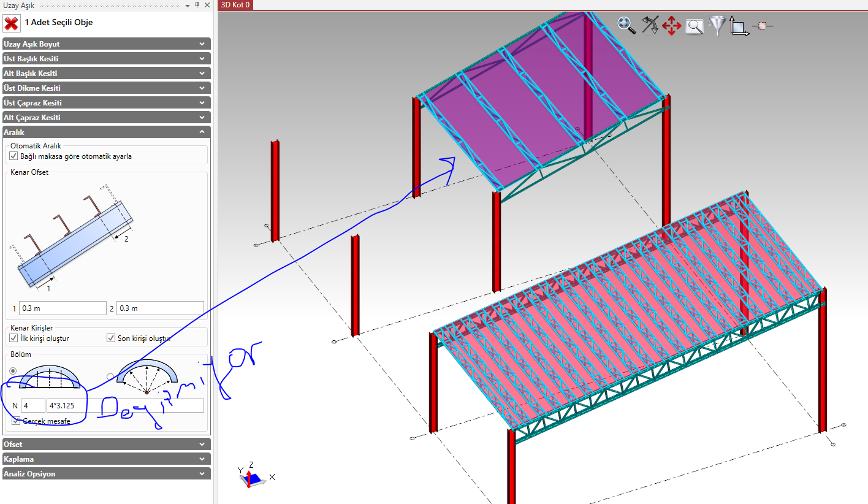
Task: Activate the rotate view arrows tool
Action: click(x=649, y=25)
